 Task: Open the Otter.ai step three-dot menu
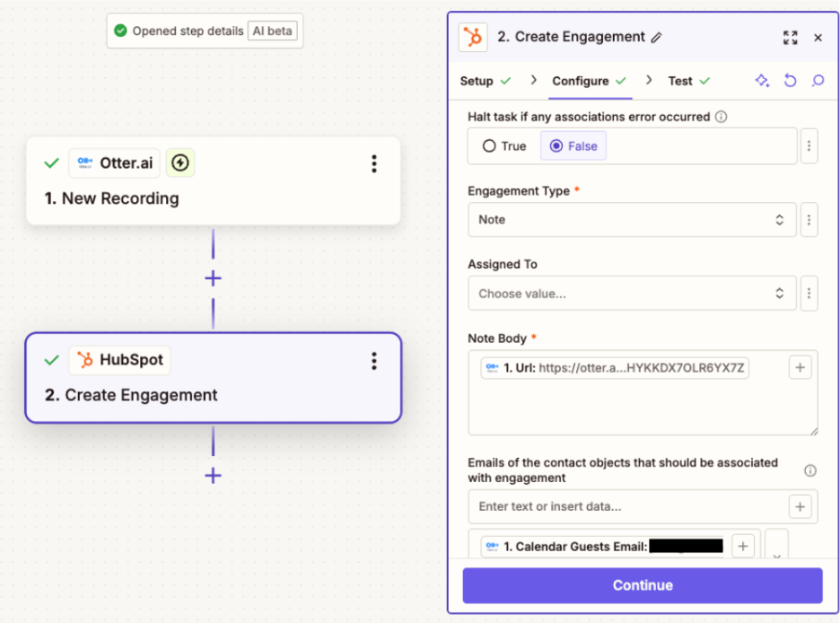point(374,163)
